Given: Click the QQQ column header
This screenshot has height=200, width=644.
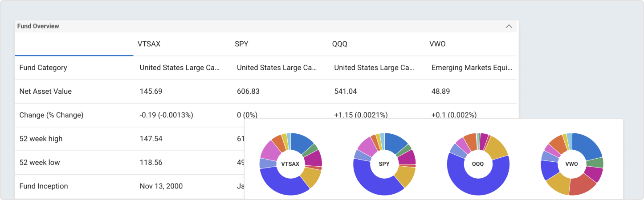Looking at the screenshot, I should pos(340,44).
